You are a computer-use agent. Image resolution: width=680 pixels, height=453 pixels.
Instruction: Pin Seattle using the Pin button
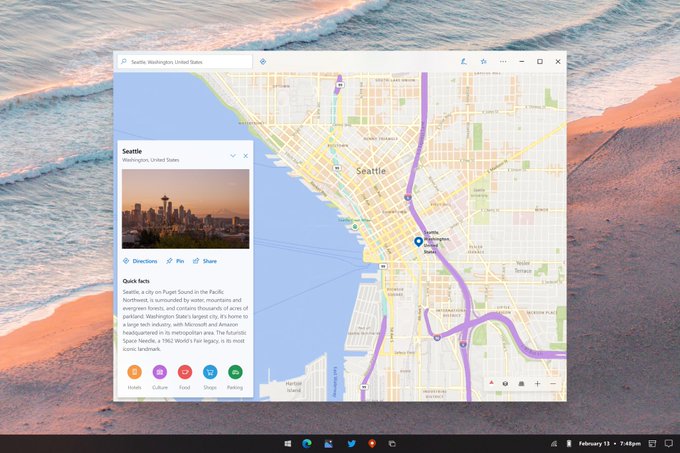pyautogui.click(x=175, y=261)
